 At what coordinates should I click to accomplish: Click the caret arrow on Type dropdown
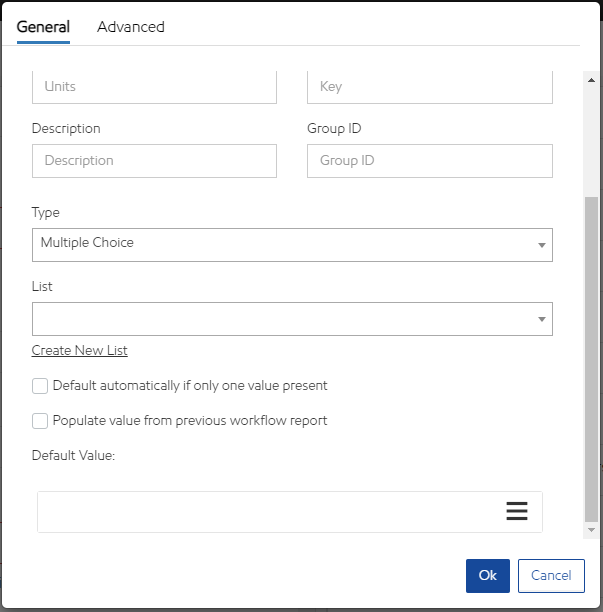541,245
